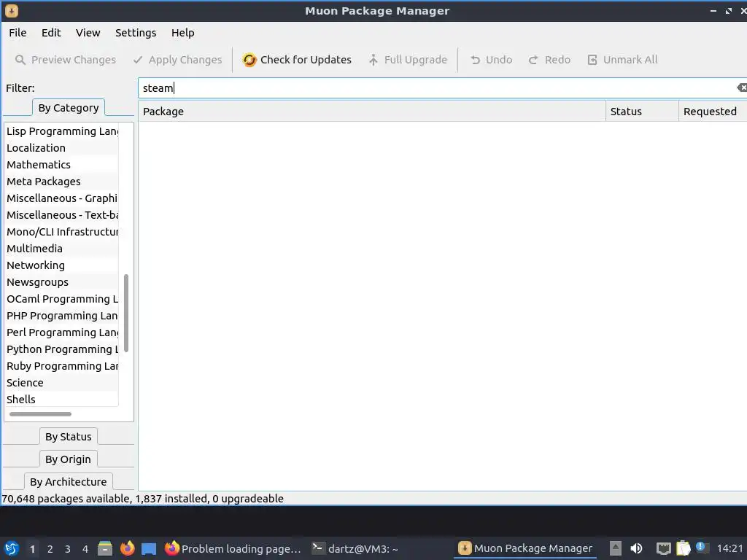Viewport: 747px width, 560px height.
Task: Sort by the Status column header
Action: [x=642, y=112]
